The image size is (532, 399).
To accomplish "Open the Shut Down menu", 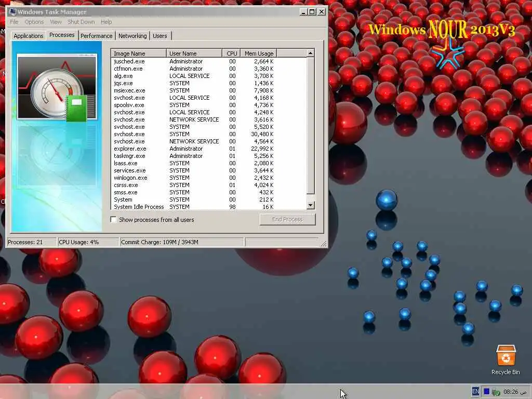I will pos(81,22).
